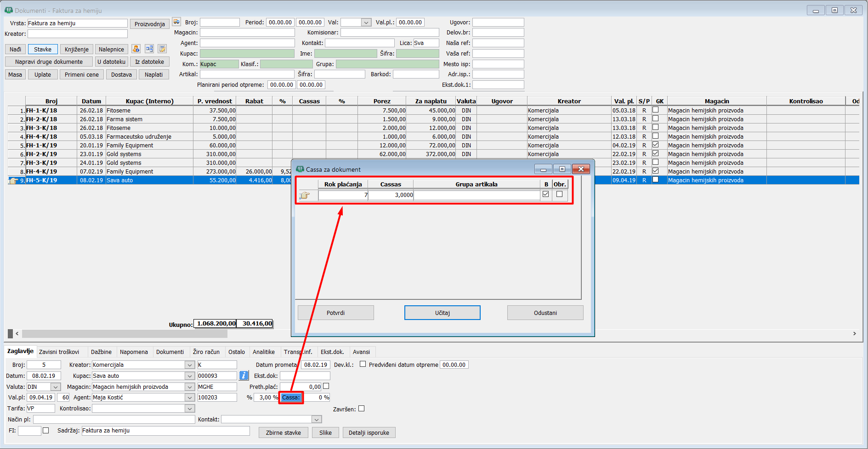
Task: Click the Sadržaj field with Faktura za hemiju
Action: [165, 431]
